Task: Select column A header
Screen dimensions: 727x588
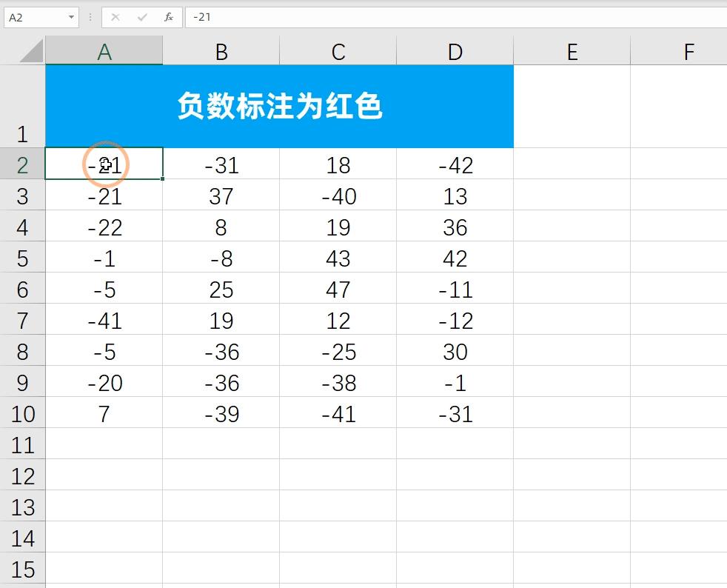Action: (x=104, y=50)
